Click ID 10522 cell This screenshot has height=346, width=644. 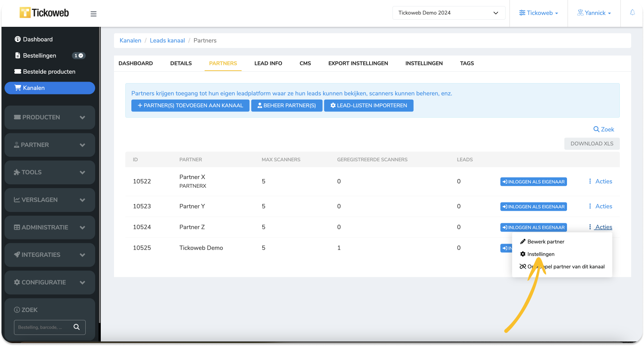pyautogui.click(x=142, y=181)
